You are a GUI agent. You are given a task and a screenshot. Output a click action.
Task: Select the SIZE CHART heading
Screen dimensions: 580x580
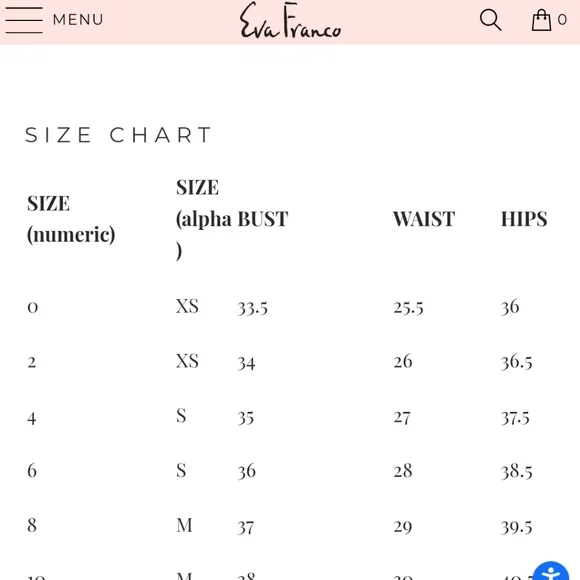point(118,135)
